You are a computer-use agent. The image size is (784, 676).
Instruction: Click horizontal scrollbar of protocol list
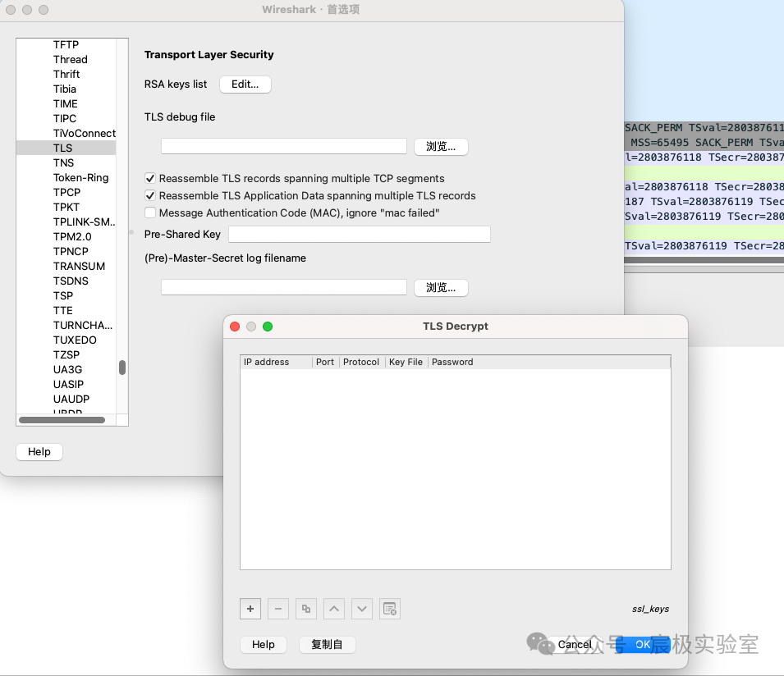coord(62,420)
